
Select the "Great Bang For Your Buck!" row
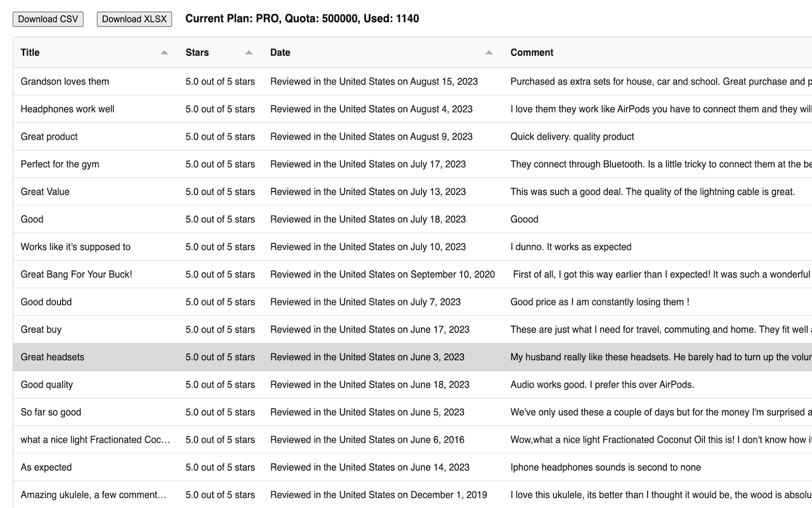pyautogui.click(x=76, y=274)
